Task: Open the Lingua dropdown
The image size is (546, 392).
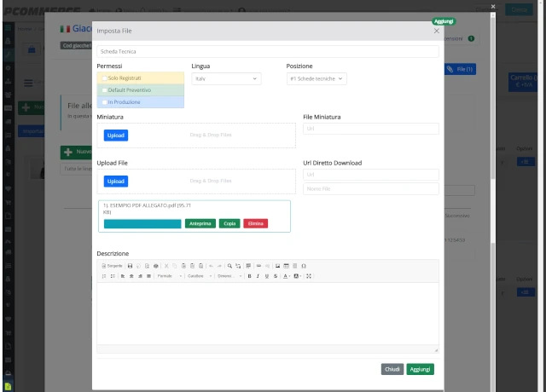Action: 226,78
